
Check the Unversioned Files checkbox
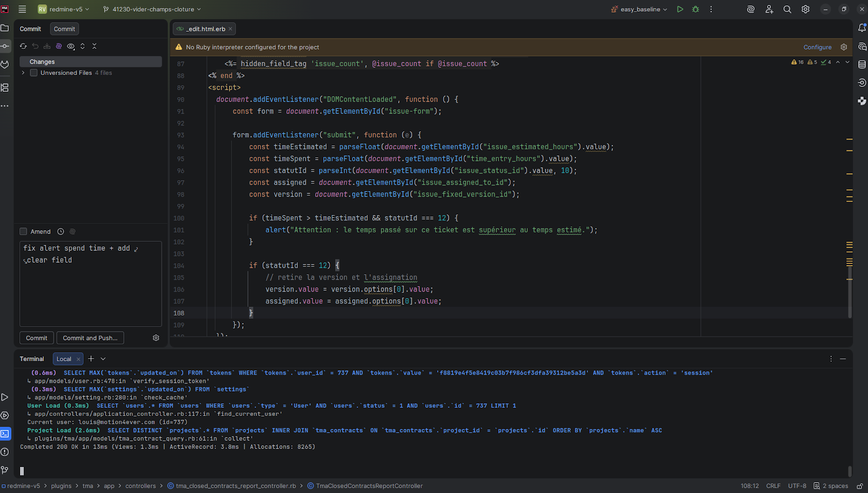[34, 73]
